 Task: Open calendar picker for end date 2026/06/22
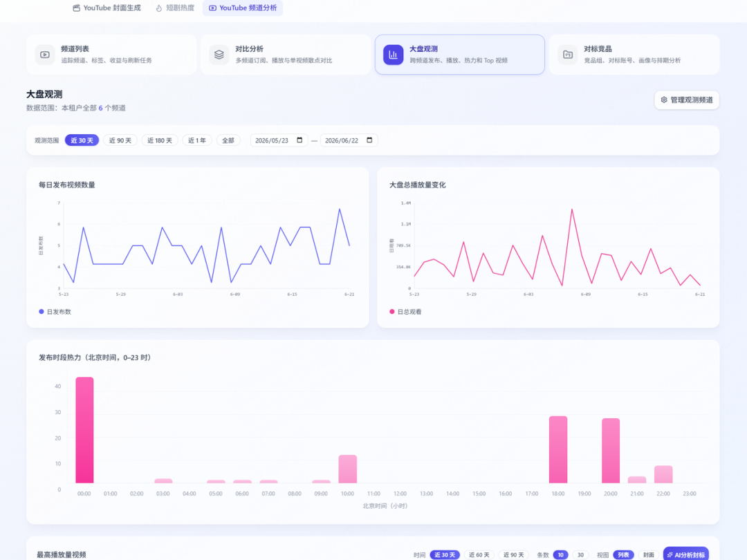[369, 140]
